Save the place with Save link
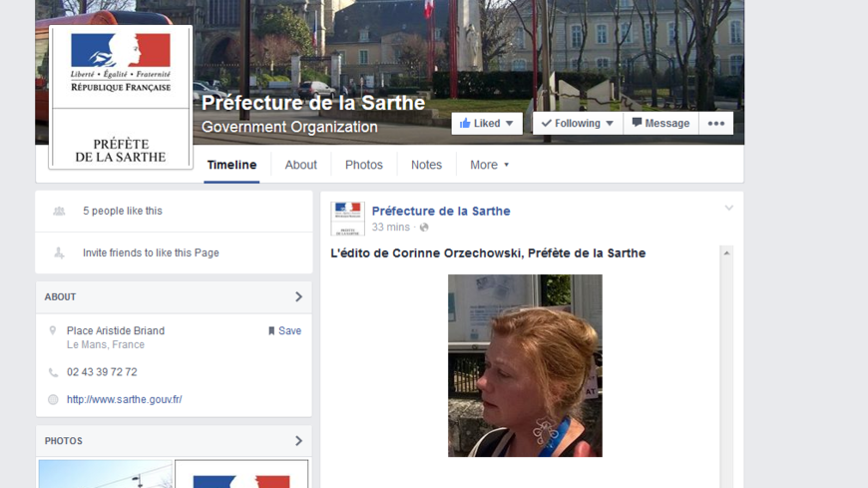This screenshot has height=488, width=868. coord(284,330)
